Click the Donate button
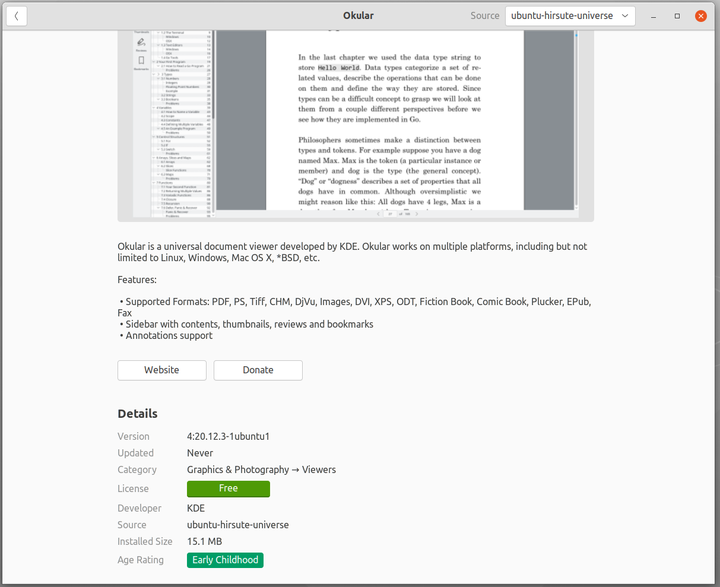The width and height of the screenshot is (720, 587). pos(258,370)
